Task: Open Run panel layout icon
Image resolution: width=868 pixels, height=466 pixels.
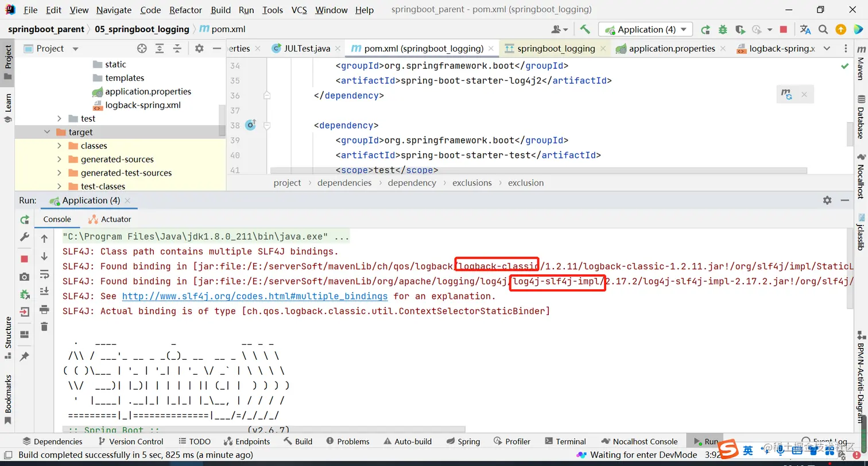Action: click(24, 335)
